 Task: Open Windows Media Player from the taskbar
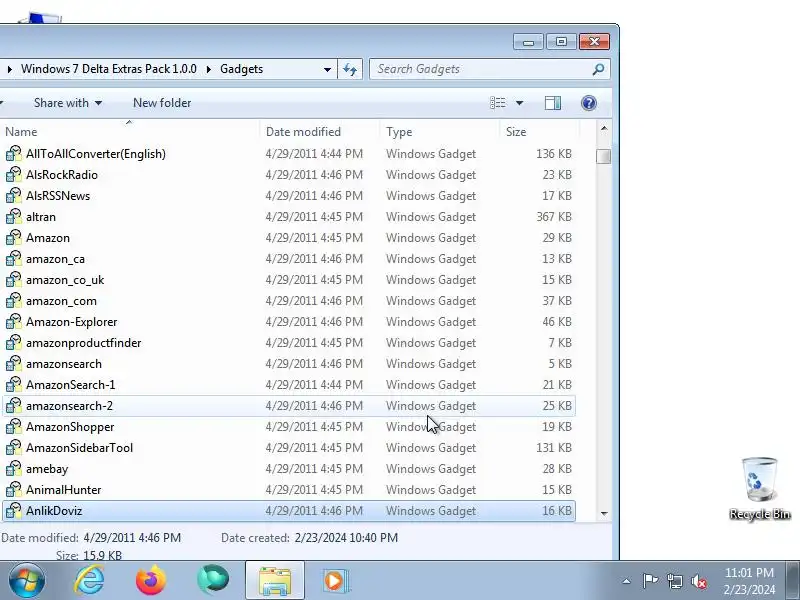point(335,581)
